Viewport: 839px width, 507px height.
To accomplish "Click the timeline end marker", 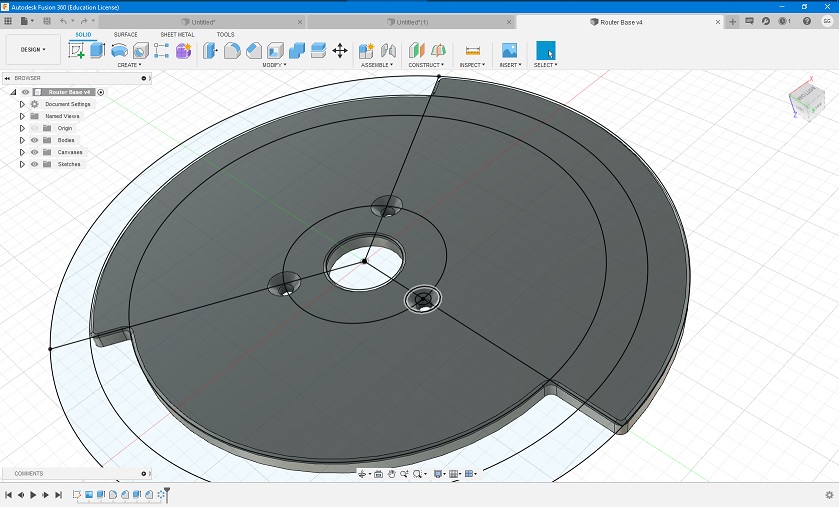I will coord(167,493).
